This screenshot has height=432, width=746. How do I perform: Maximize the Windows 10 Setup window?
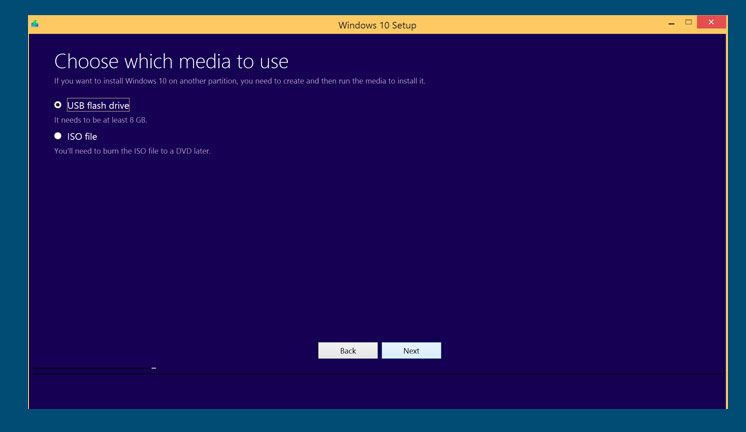(x=688, y=22)
